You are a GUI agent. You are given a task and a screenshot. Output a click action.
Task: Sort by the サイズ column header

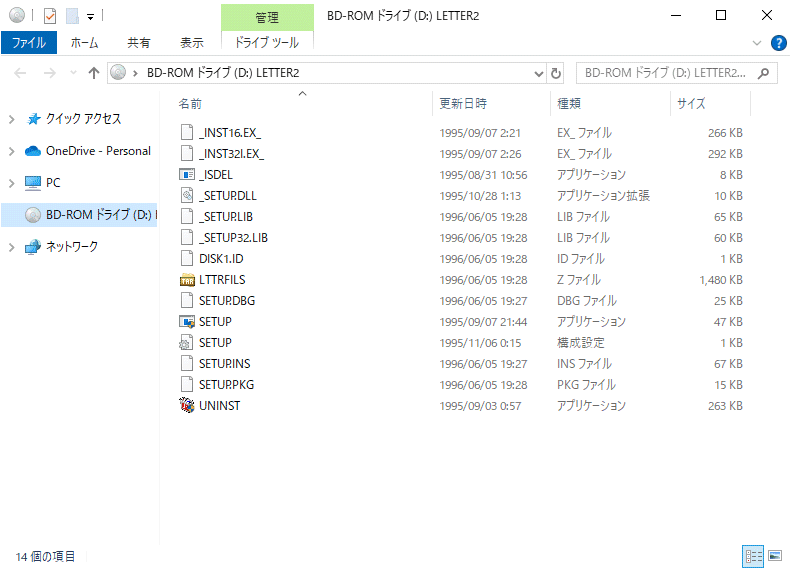click(710, 103)
